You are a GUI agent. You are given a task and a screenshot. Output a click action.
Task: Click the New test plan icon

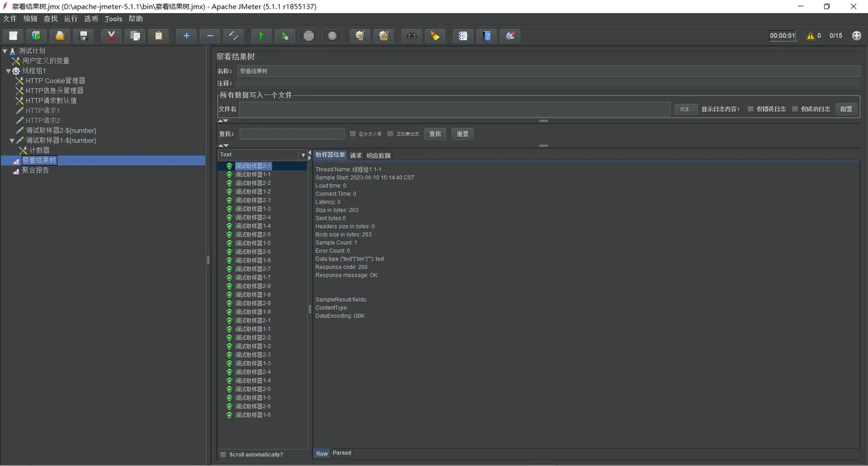tap(13, 36)
